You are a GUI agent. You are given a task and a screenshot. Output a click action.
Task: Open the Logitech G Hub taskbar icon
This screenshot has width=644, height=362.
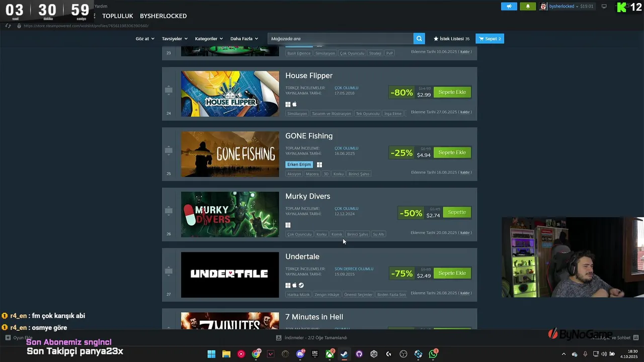[389, 354]
